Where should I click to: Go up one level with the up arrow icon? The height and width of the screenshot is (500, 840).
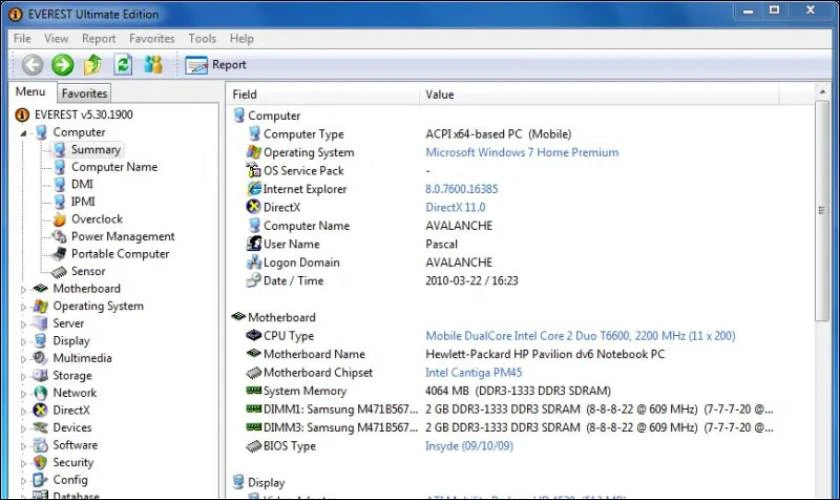click(93, 65)
